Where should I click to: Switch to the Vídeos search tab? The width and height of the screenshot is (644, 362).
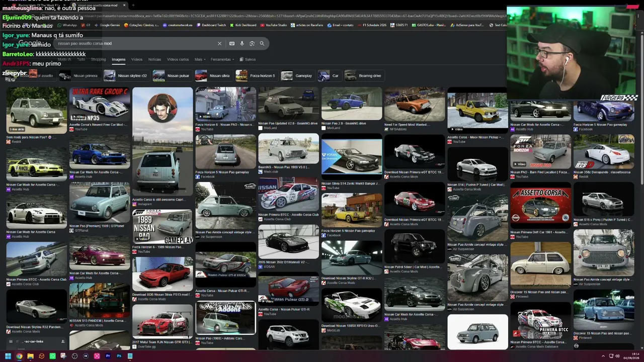[137, 59]
